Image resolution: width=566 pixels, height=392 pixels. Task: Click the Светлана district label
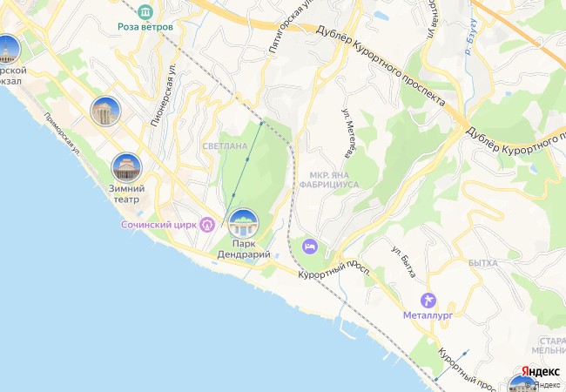(x=225, y=146)
